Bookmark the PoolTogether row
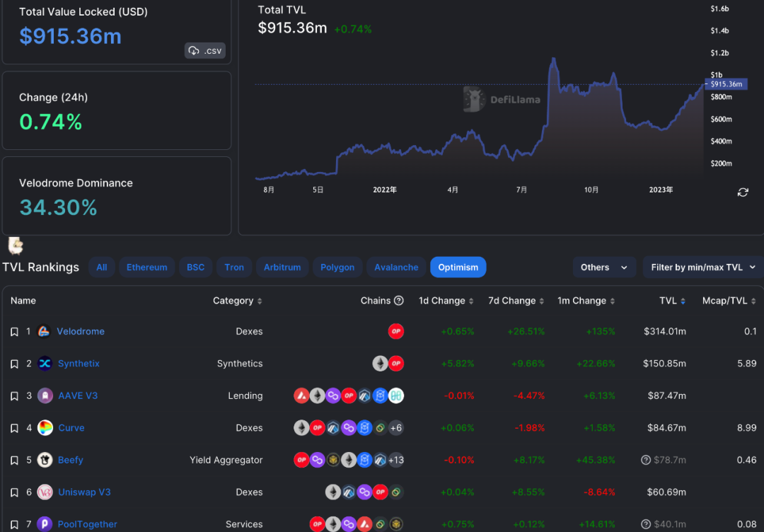Viewport: 764px width, 532px height. [14, 525]
